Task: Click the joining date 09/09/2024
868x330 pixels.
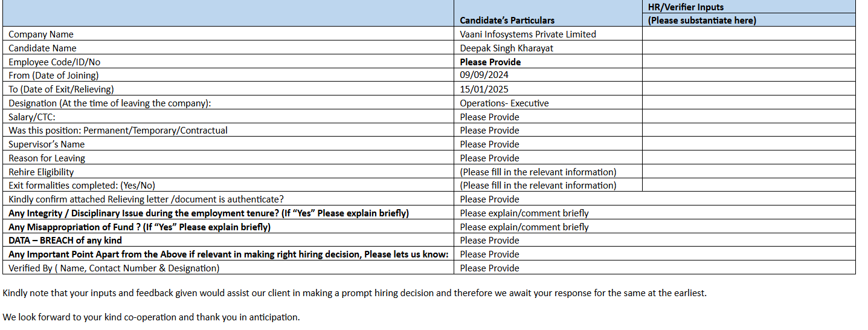Action: click(x=484, y=76)
